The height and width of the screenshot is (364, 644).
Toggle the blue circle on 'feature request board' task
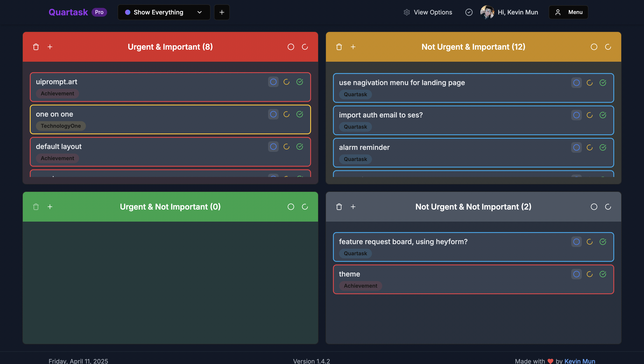[x=576, y=242]
